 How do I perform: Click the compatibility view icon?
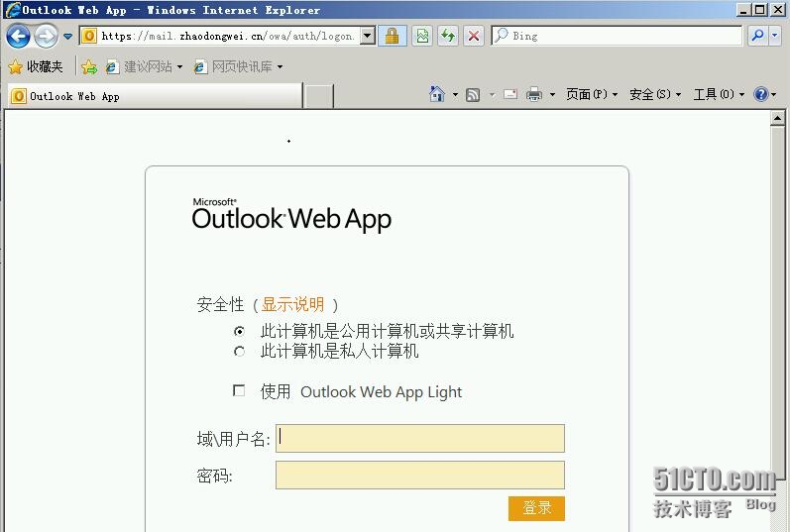click(x=422, y=36)
